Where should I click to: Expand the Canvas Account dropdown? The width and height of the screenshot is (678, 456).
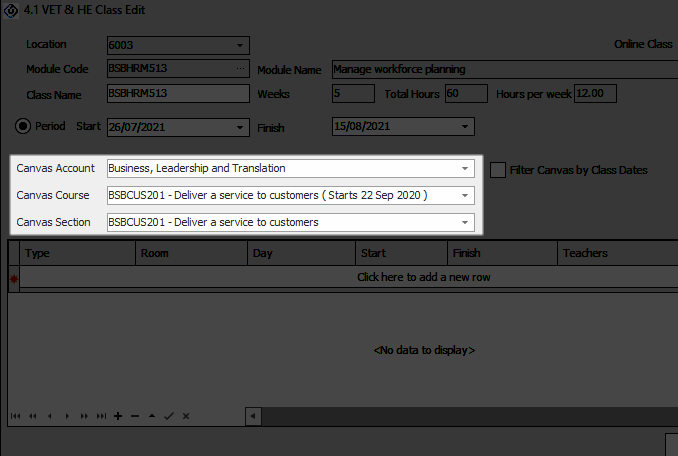pos(465,169)
